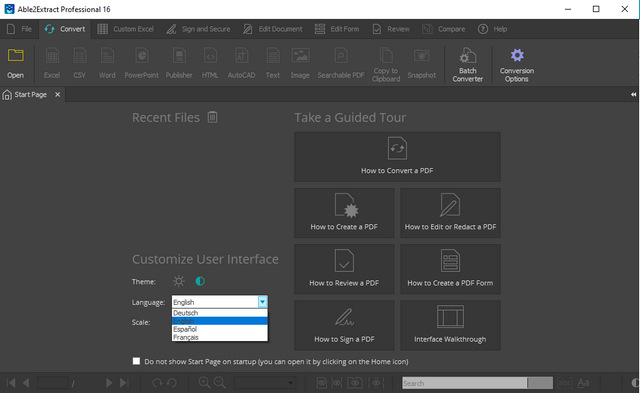Screen dimensions: 640x393
Task: Switch to the Edit Document tab
Action: click(273, 29)
